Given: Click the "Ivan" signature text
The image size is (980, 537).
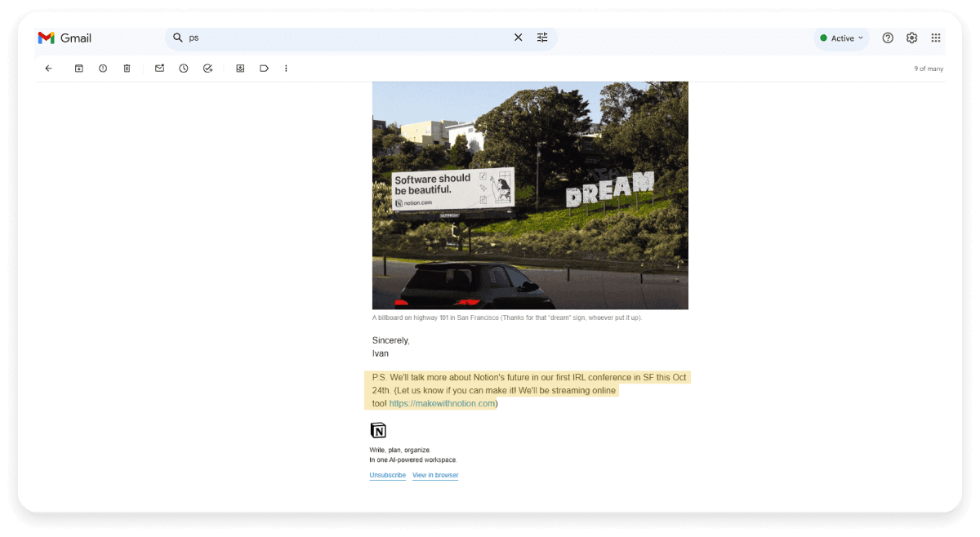Looking at the screenshot, I should point(381,353).
